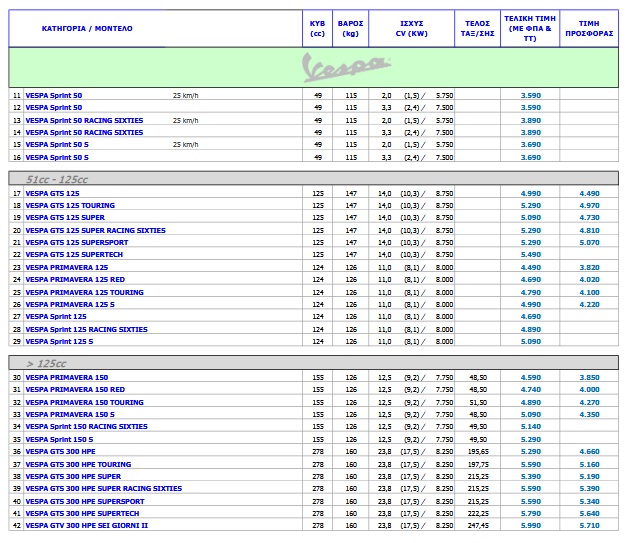Select offer price 3.820 for PRIMAVERA 125
Screen dimensions: 630x543
pyautogui.click(x=589, y=268)
